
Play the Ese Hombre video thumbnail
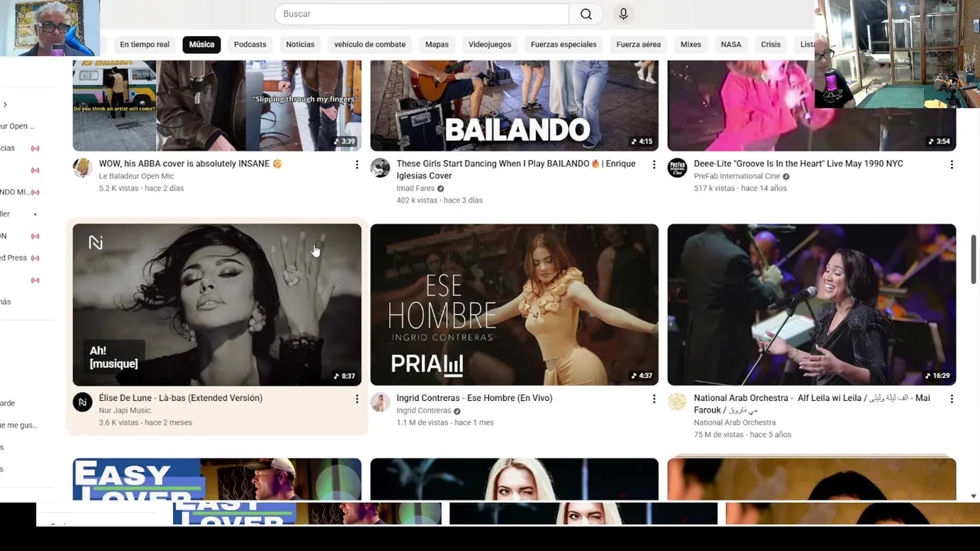coord(514,305)
